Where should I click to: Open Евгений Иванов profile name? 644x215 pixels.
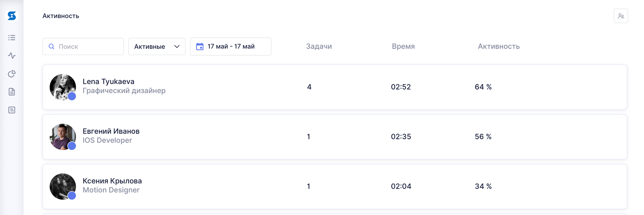coord(111,131)
